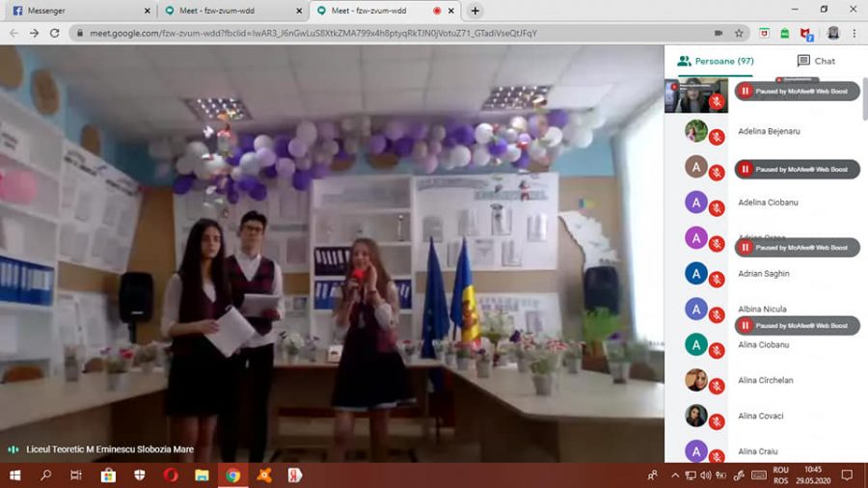Click the top presenter video thumbnail
The width and height of the screenshot is (868, 488).
696,95
